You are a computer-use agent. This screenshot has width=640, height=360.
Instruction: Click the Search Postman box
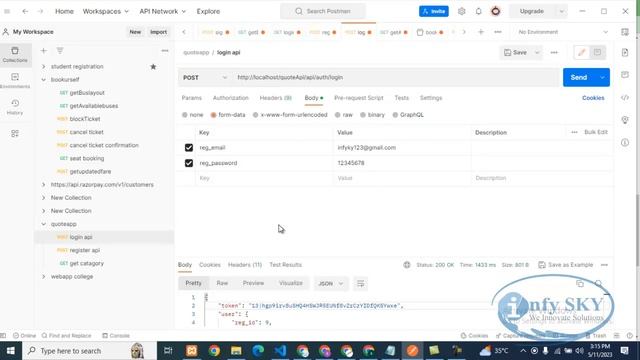(322, 11)
